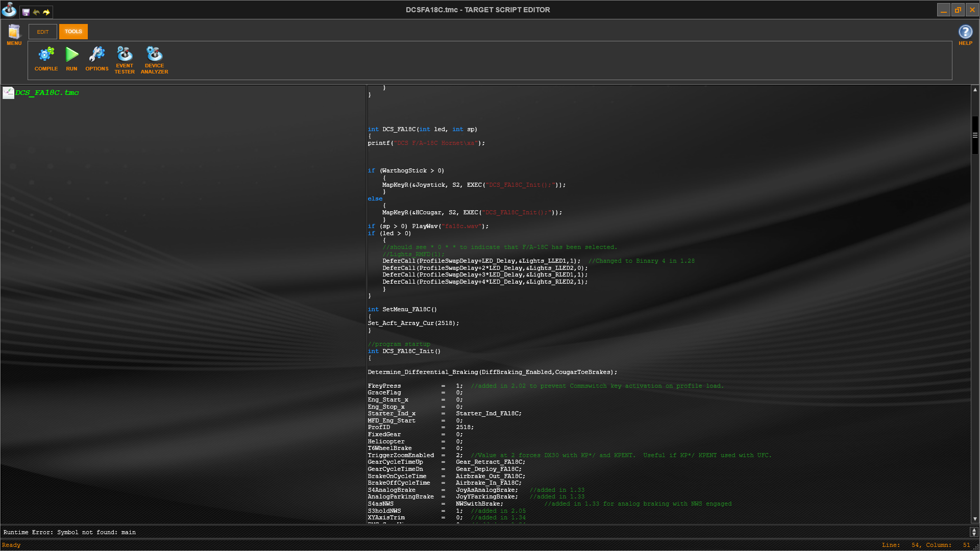Screen dimensions: 980x551
Task: Click the '//program startup' comment
Action: (399, 344)
